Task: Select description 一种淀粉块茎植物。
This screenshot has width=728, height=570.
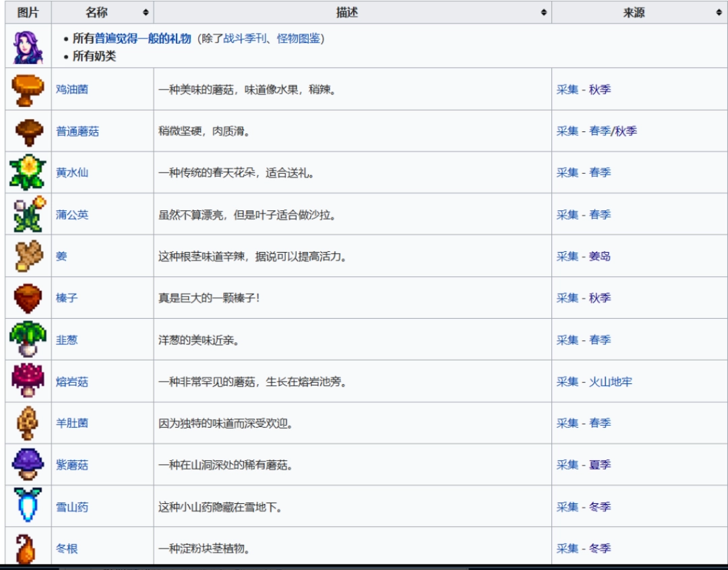Action: pos(204,548)
